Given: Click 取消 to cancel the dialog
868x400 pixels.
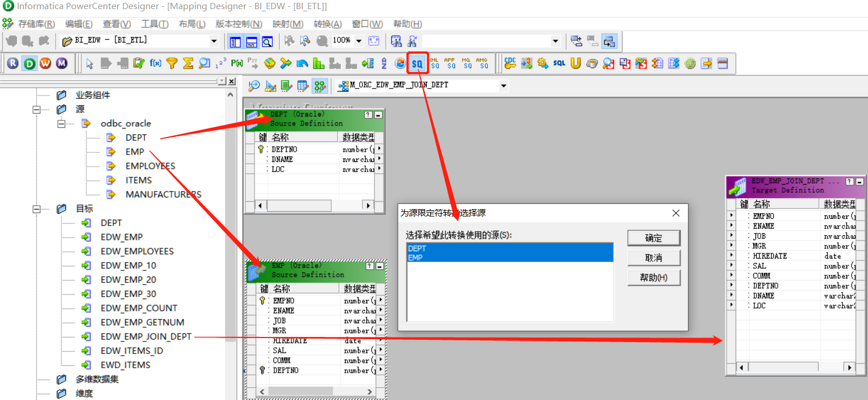Looking at the screenshot, I should (x=654, y=257).
